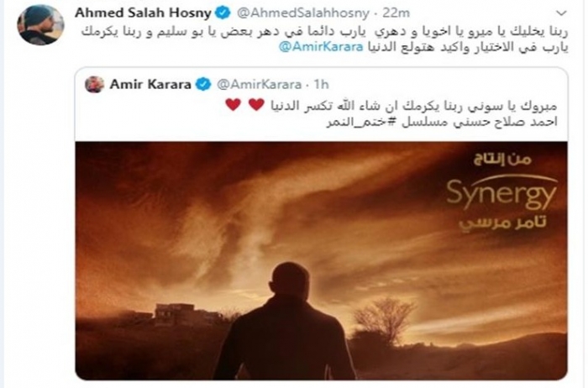Click the main tweet's first Arabic text line
Image resolution: width=588 pixels, height=388 pixels.
pyautogui.click(x=325, y=32)
